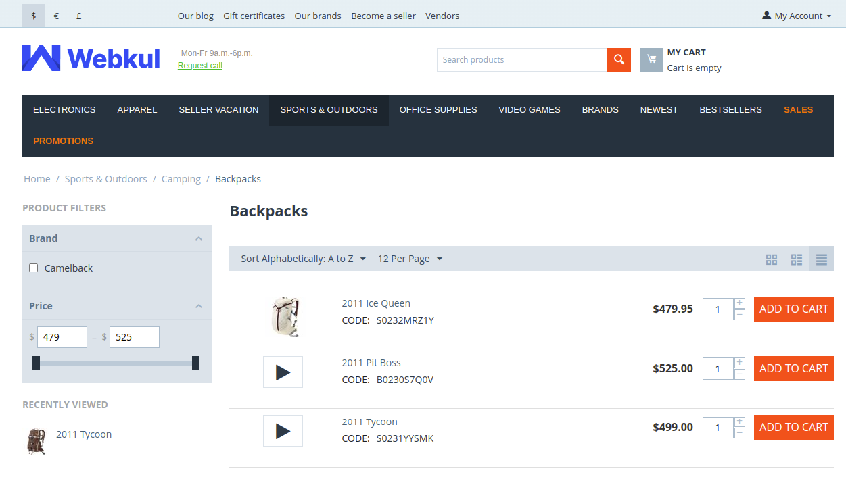Open the 12 Per Page dropdown

point(410,258)
